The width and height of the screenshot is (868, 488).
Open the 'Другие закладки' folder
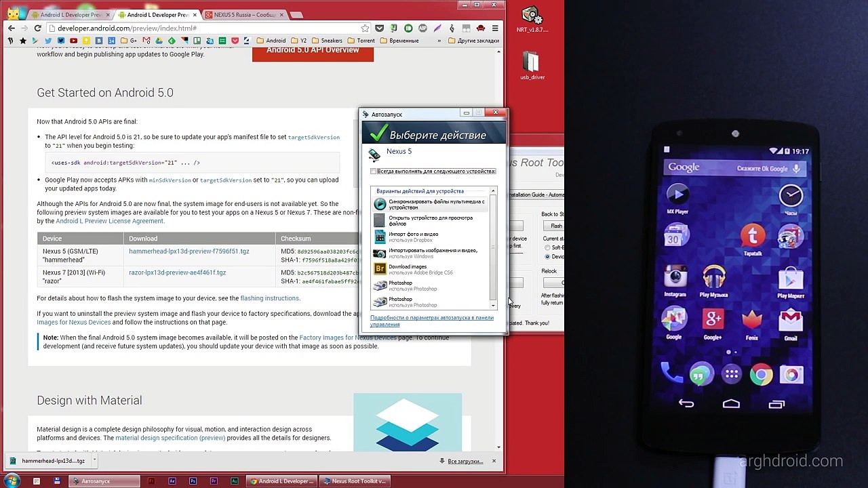[473, 41]
